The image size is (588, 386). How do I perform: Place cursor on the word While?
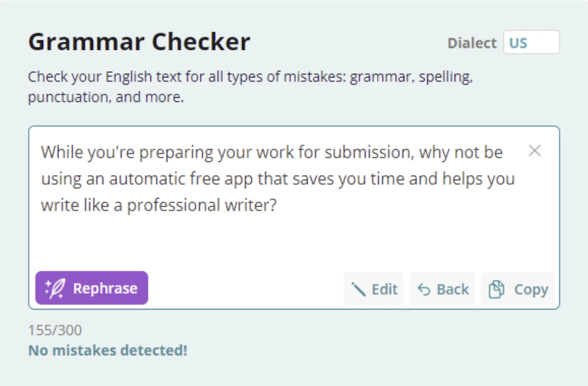62,153
